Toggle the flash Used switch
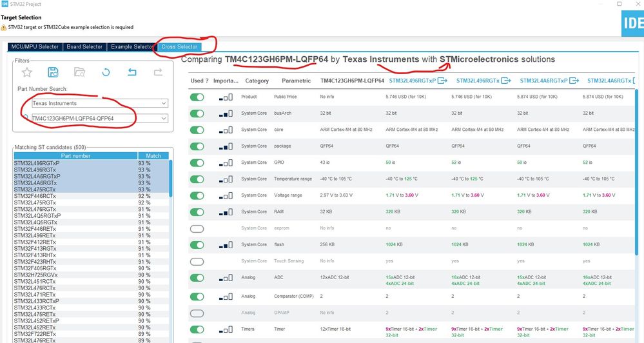Screen dimensions: 644x343 point(197,245)
